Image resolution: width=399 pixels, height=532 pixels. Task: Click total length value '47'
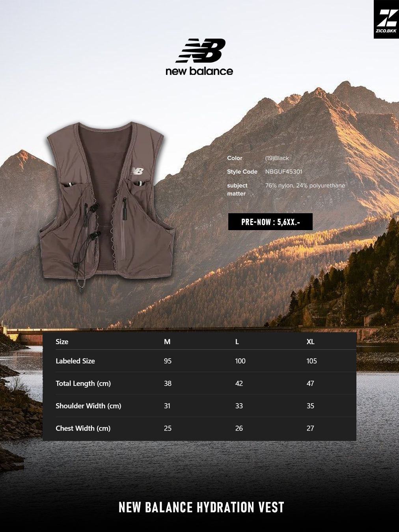[310, 383]
